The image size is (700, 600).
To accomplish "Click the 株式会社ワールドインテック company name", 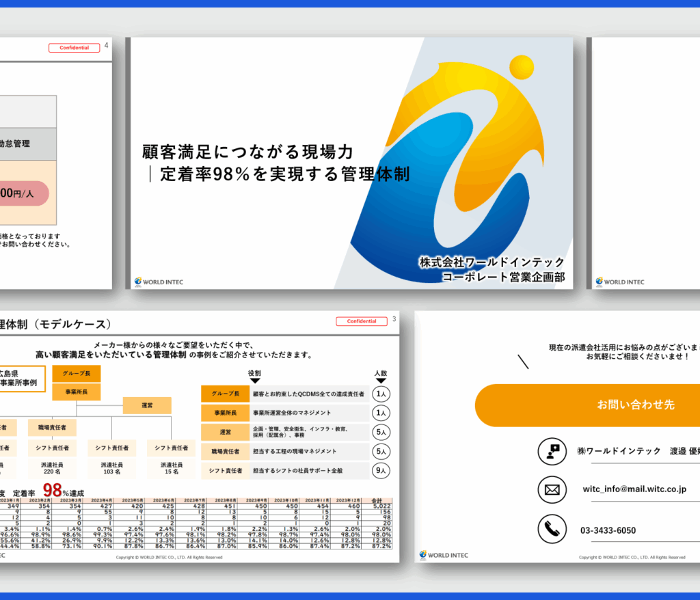I will click(492, 262).
